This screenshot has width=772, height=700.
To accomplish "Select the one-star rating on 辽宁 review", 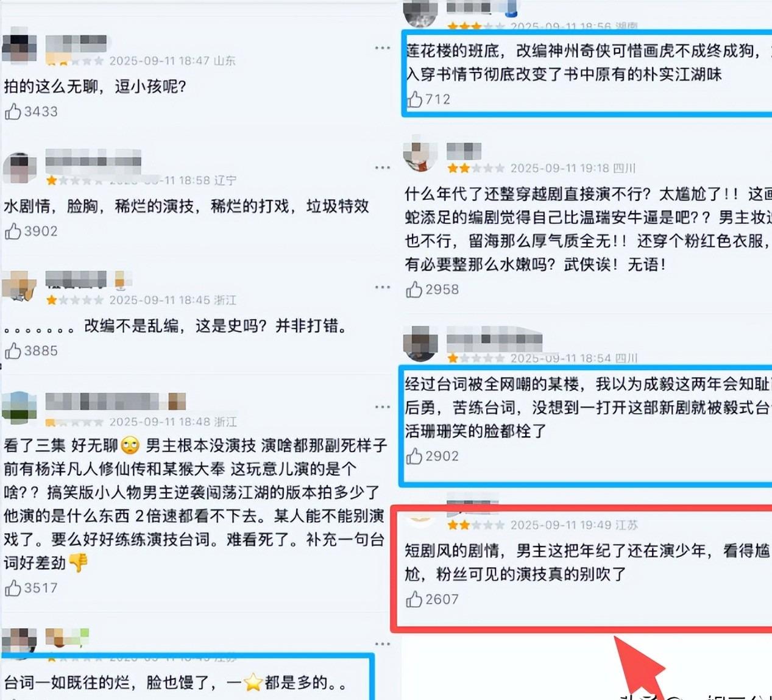I will 52,180.
